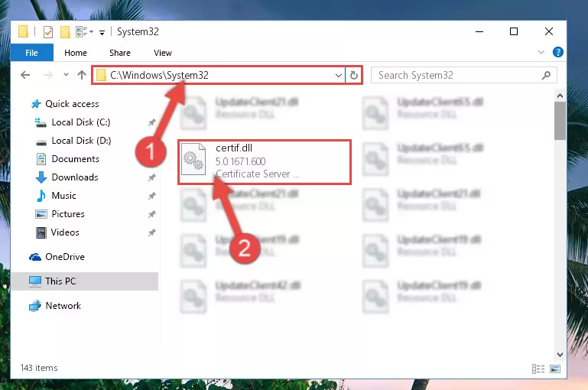Switch to large icons view in status bar
588x390 pixels.
(x=555, y=369)
